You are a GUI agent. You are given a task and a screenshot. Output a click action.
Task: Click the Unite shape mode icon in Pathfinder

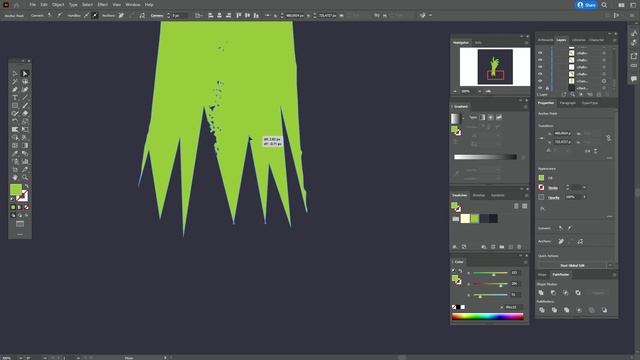[x=541, y=293]
